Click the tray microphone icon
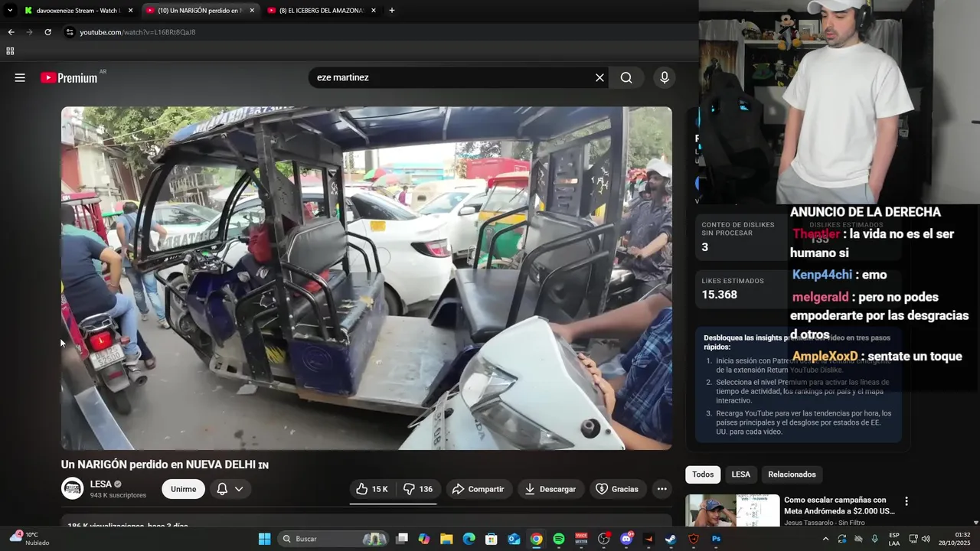980x551 pixels. 874,539
